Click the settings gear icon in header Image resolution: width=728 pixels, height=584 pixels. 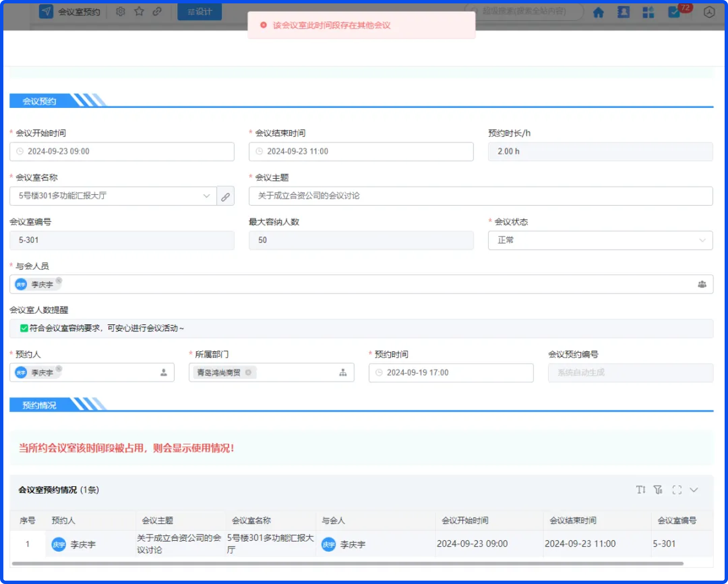[120, 12]
